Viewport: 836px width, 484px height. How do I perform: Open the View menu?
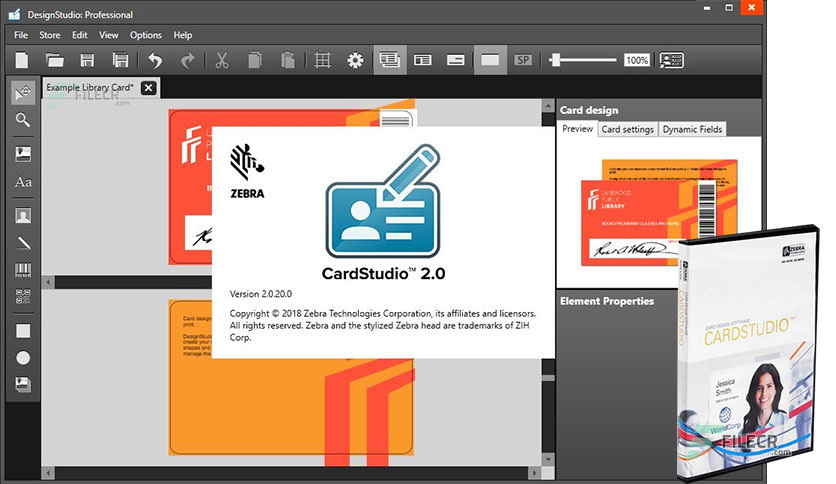coord(108,35)
